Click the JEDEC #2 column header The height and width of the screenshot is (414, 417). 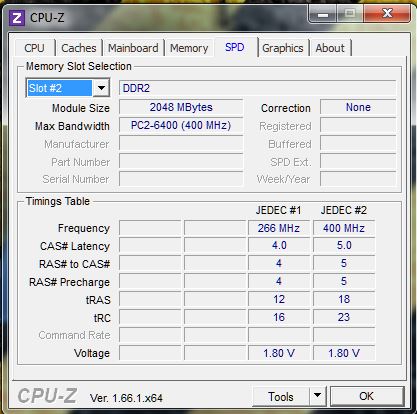[x=344, y=210]
